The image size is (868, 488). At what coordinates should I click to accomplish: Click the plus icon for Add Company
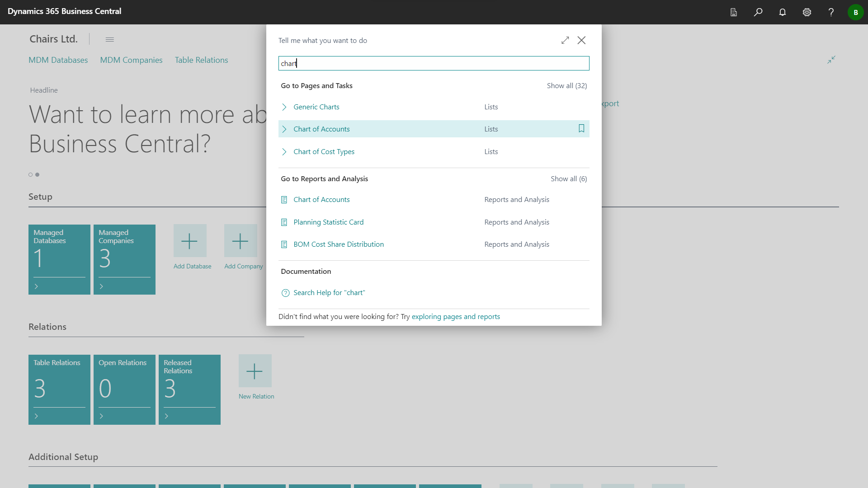click(241, 241)
